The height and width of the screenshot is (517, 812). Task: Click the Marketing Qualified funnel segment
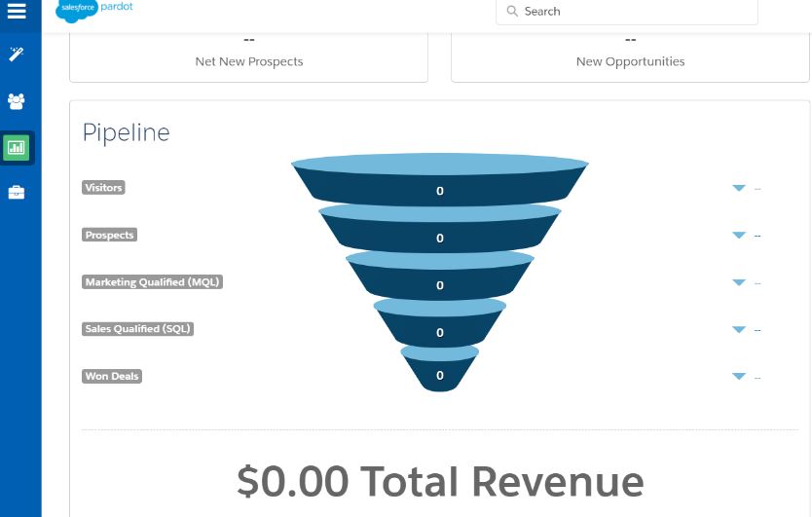pyautogui.click(x=440, y=276)
